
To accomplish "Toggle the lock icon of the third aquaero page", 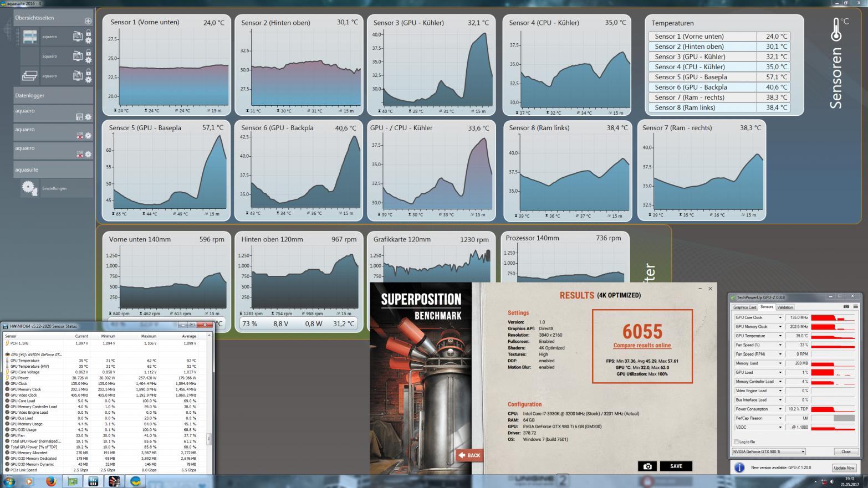I will (x=88, y=72).
